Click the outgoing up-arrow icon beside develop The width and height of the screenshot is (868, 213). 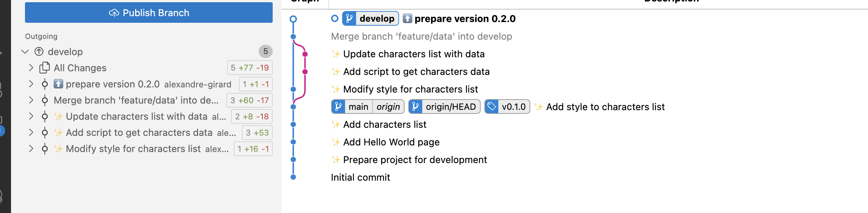39,52
